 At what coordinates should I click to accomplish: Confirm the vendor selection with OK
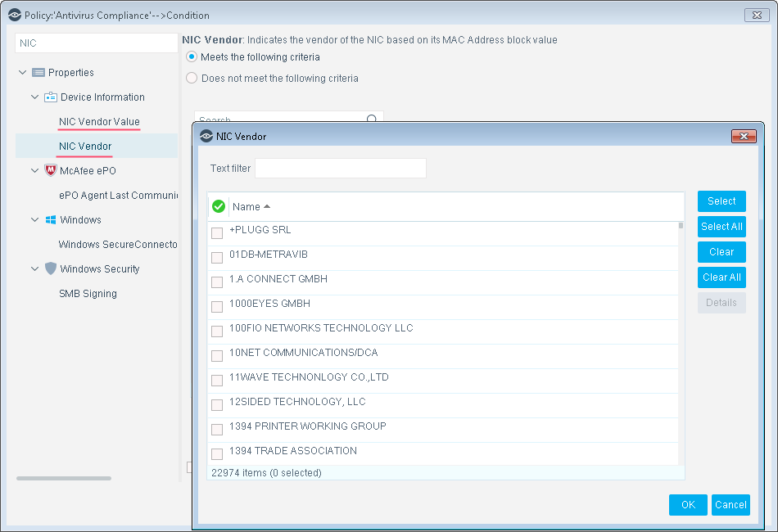tap(688, 505)
